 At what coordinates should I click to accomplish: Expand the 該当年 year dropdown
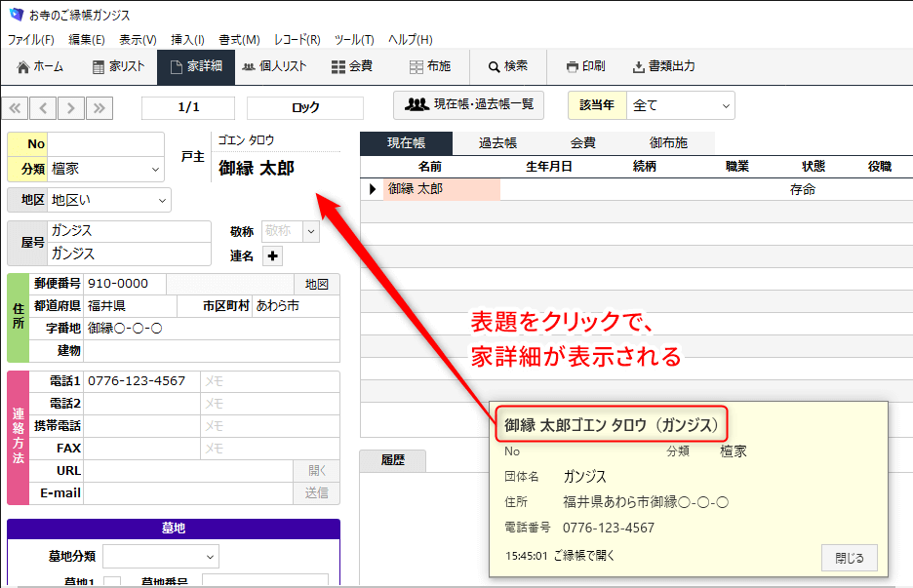coord(726,104)
